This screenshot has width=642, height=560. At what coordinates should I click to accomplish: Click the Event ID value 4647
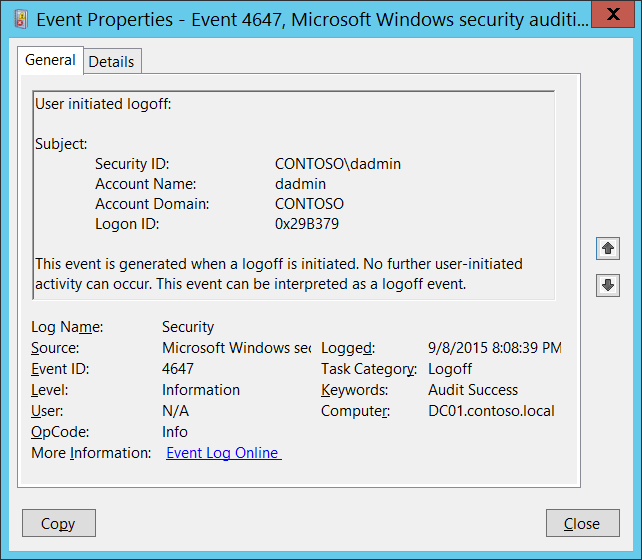178,369
